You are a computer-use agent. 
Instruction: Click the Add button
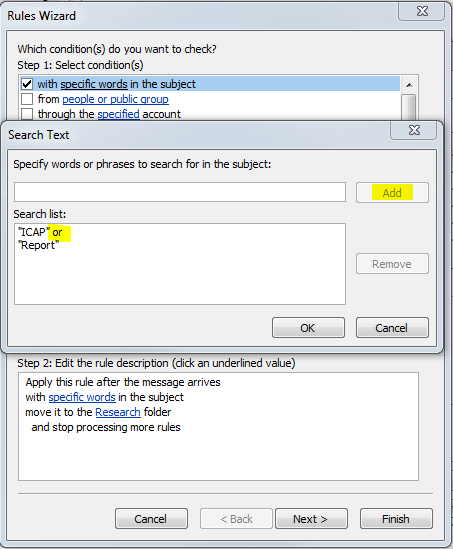point(392,193)
